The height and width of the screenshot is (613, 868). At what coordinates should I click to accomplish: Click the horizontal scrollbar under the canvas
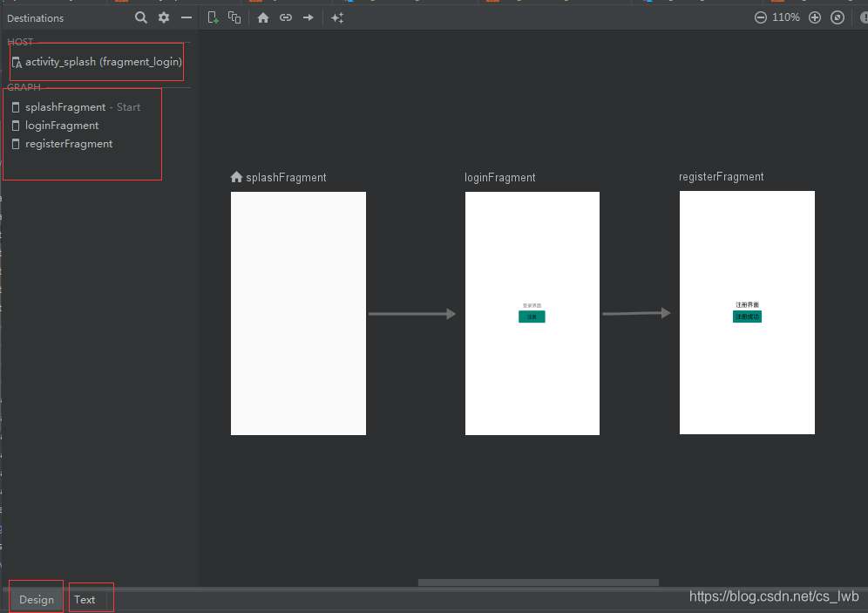pyautogui.click(x=538, y=582)
